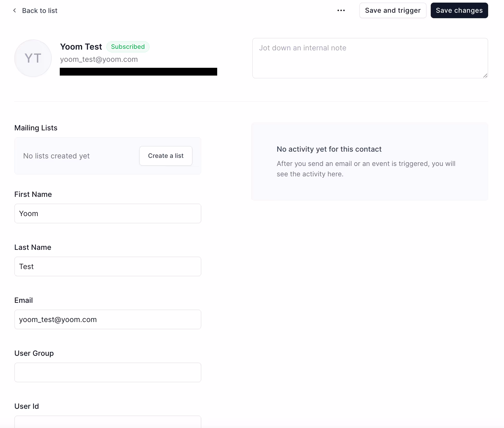Image resolution: width=504 pixels, height=428 pixels.
Task: Click the No lists created yet text
Action: click(x=56, y=156)
